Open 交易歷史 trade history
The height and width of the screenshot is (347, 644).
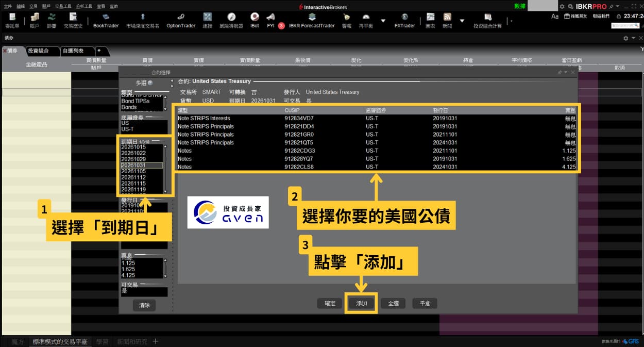tap(73, 21)
